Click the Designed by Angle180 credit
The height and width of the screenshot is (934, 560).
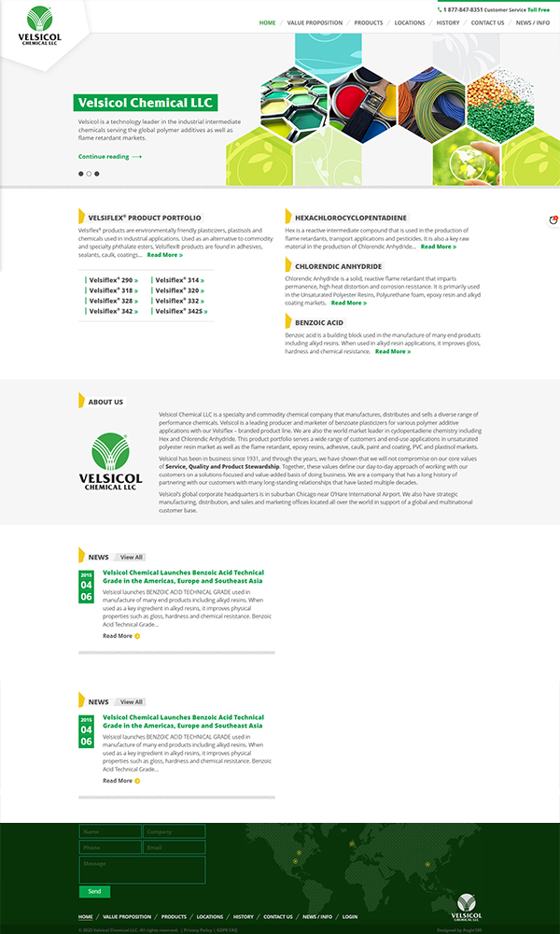click(459, 930)
